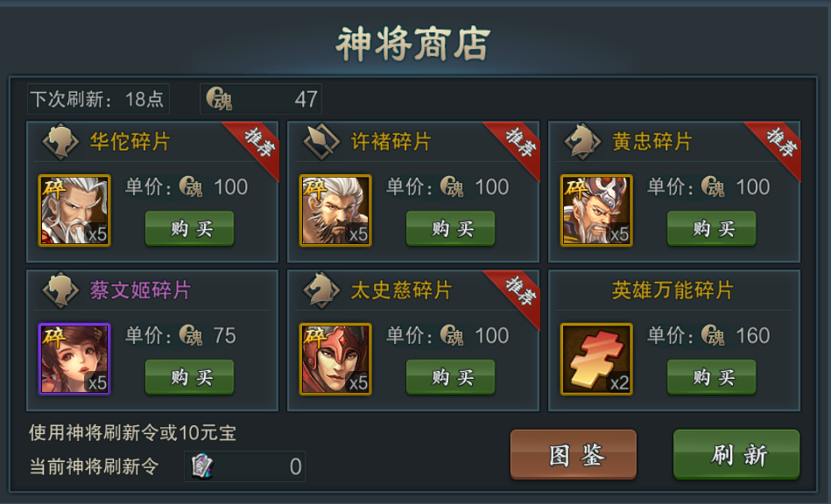This screenshot has height=504, width=831.
Task: Purchase 黄忠碎片 for 100 魂
Action: (x=712, y=228)
